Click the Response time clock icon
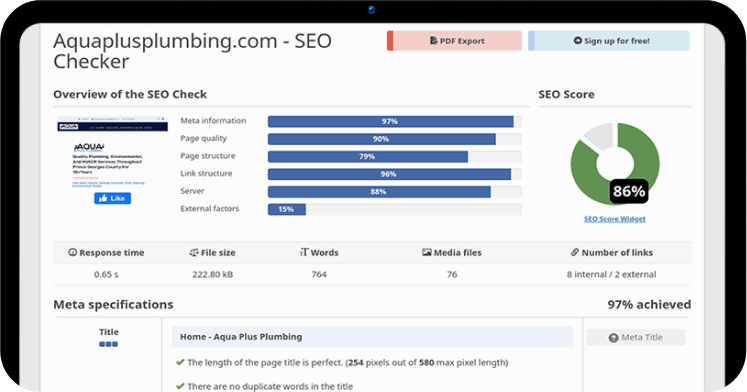This screenshot has height=392, width=747. (72, 252)
